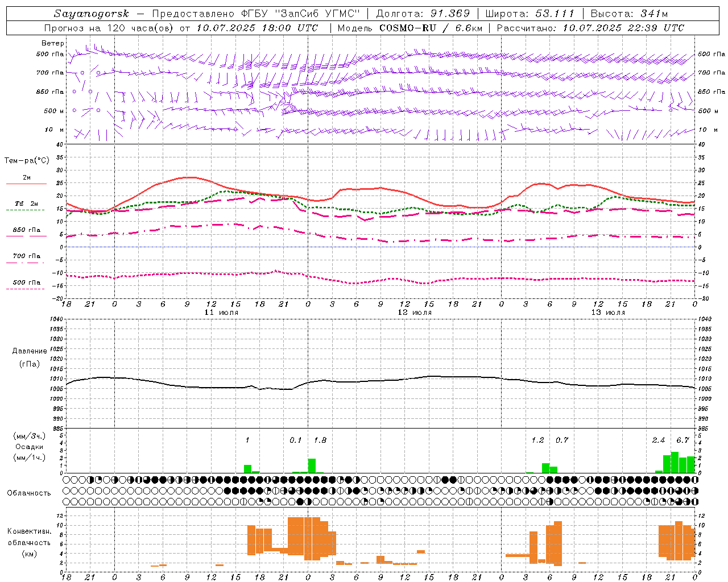Click the tallest green precipitation bar on 12 июля midnight
Viewport: 728px width, 582px height.
312,465
